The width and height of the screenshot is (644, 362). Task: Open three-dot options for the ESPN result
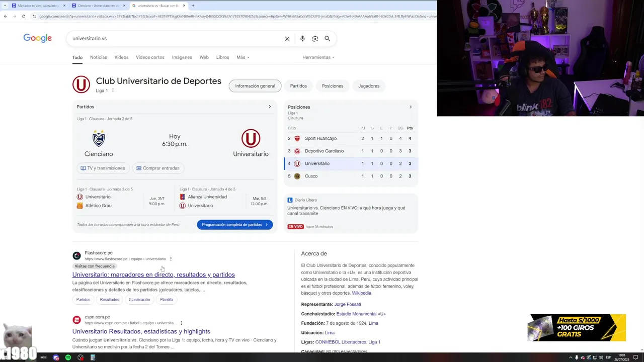pyautogui.click(x=181, y=323)
